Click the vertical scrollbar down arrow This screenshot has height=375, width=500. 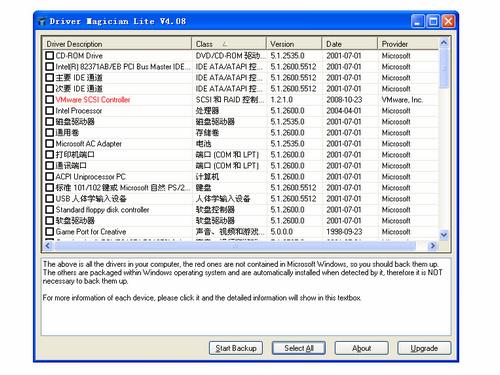tap(444, 235)
